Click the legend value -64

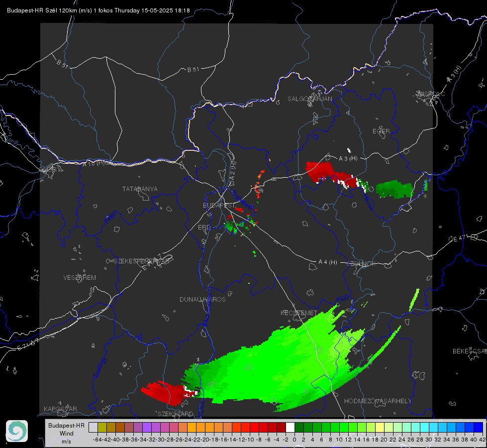(97, 440)
